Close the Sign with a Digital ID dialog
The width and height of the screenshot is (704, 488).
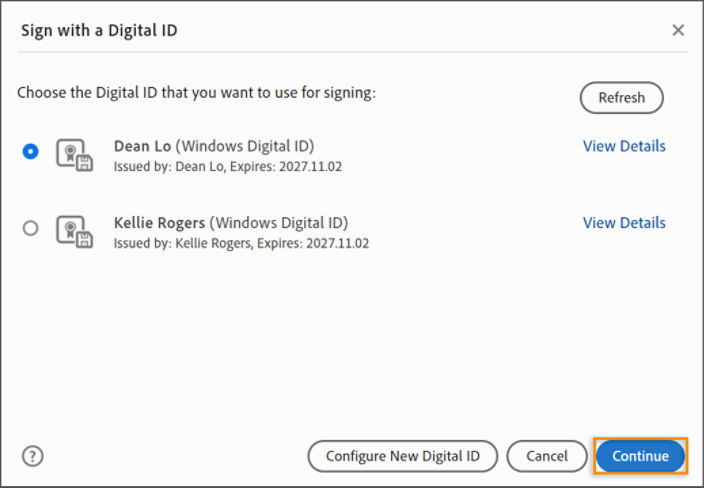point(678,30)
